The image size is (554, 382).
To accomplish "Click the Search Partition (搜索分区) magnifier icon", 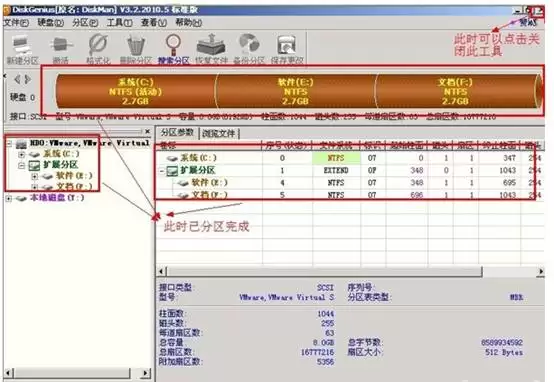I will [x=173, y=45].
